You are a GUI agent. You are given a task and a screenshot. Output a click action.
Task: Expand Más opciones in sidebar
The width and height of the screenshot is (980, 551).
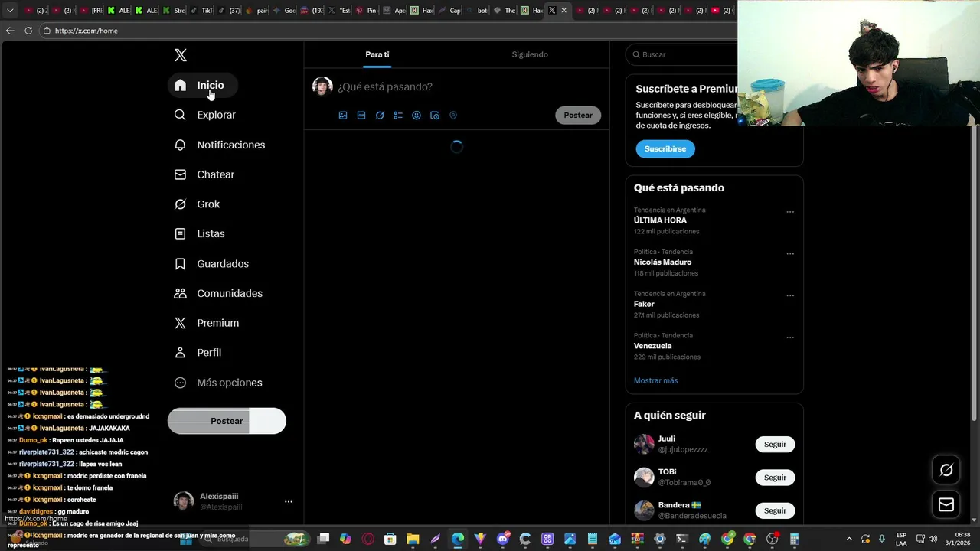click(x=218, y=383)
